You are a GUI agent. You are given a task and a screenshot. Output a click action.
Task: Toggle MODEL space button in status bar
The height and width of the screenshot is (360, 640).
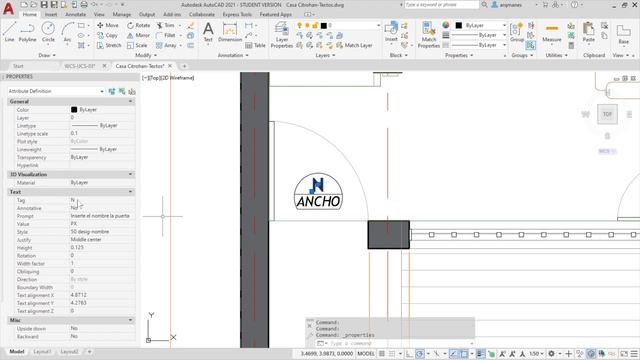pos(366,353)
